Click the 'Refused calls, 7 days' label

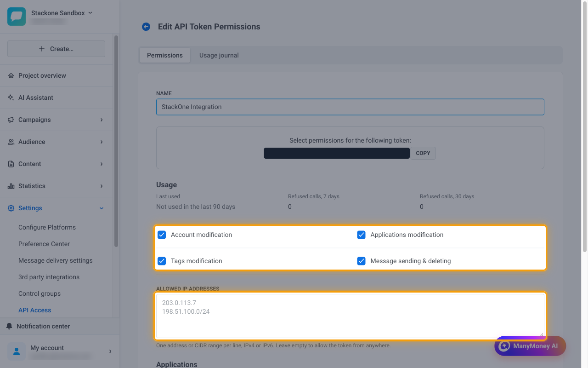tap(314, 196)
